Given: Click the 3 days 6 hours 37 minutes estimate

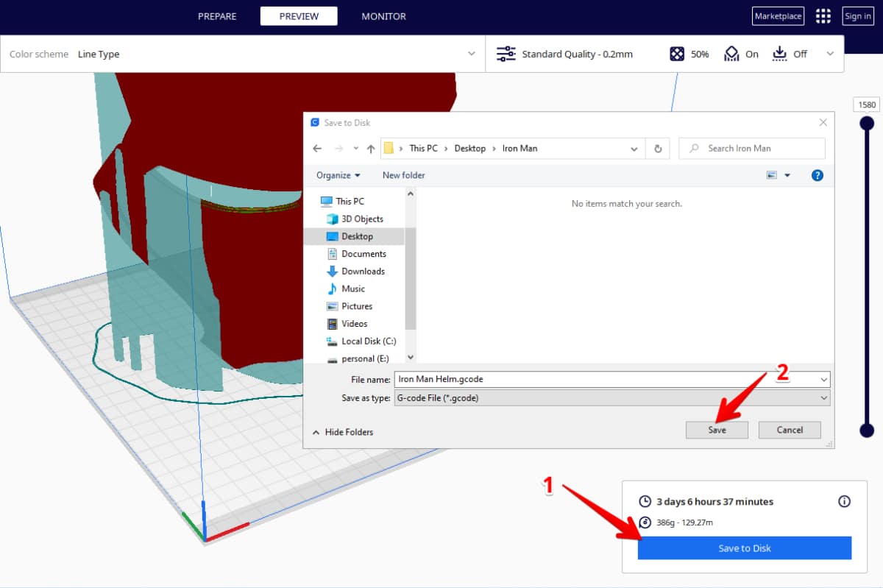Looking at the screenshot, I should tap(714, 502).
